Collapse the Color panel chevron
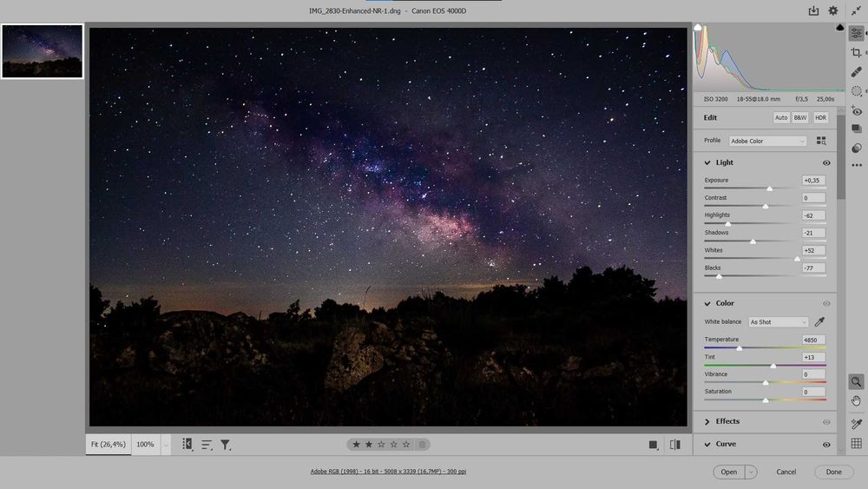 click(707, 303)
